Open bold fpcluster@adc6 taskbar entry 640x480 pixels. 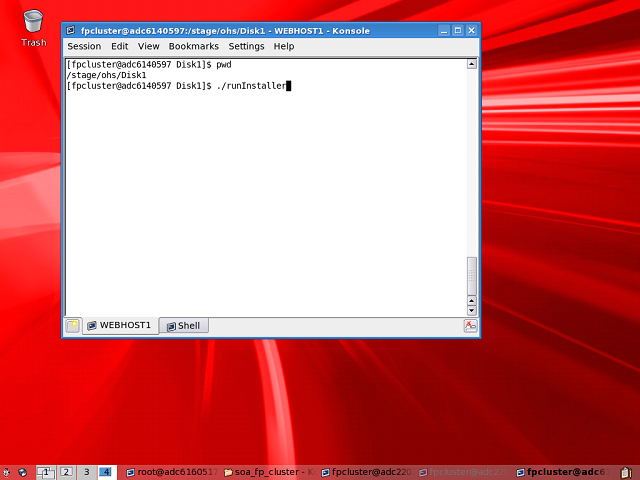[562, 472]
